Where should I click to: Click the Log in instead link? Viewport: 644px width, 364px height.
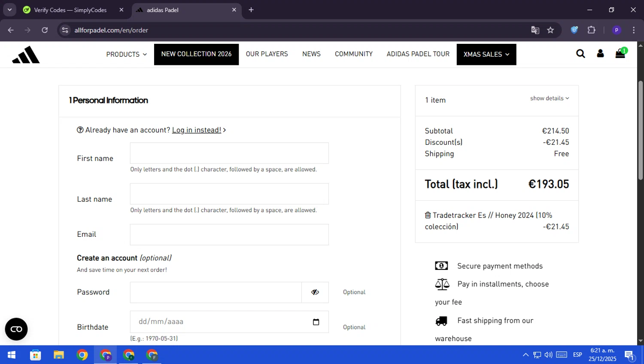tap(197, 130)
